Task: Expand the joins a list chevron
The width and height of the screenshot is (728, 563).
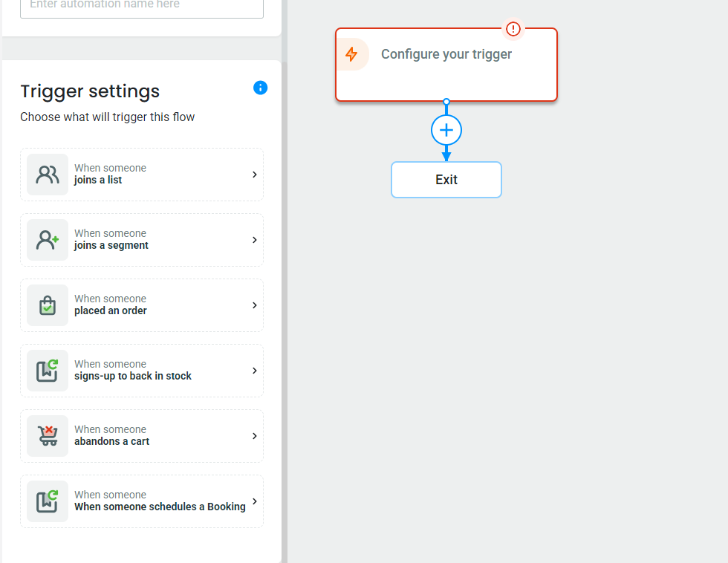Action: [254, 175]
